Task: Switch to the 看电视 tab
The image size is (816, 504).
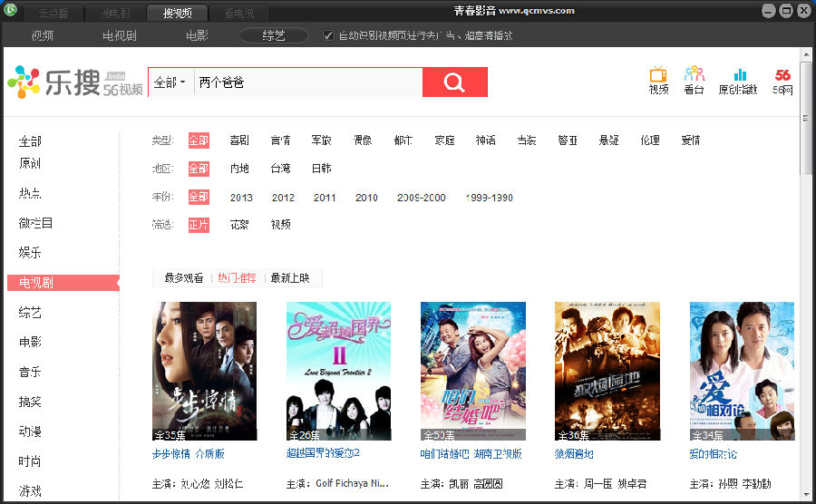Action: pyautogui.click(x=238, y=13)
